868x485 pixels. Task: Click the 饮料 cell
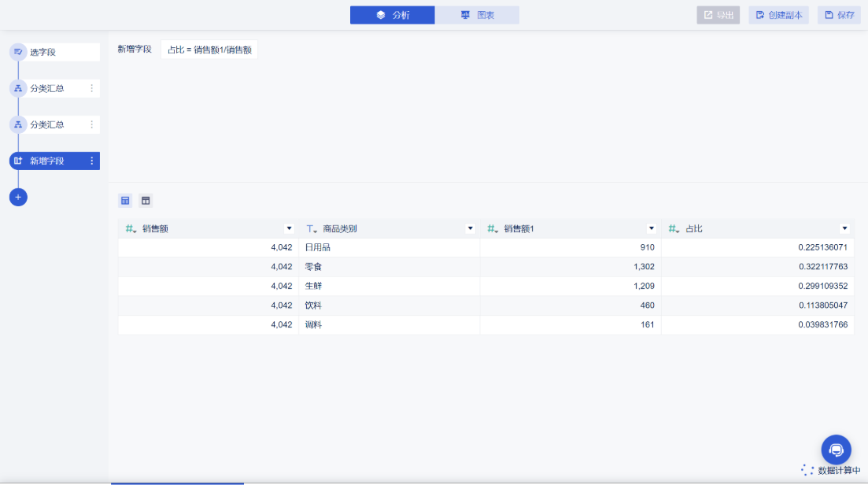click(390, 305)
